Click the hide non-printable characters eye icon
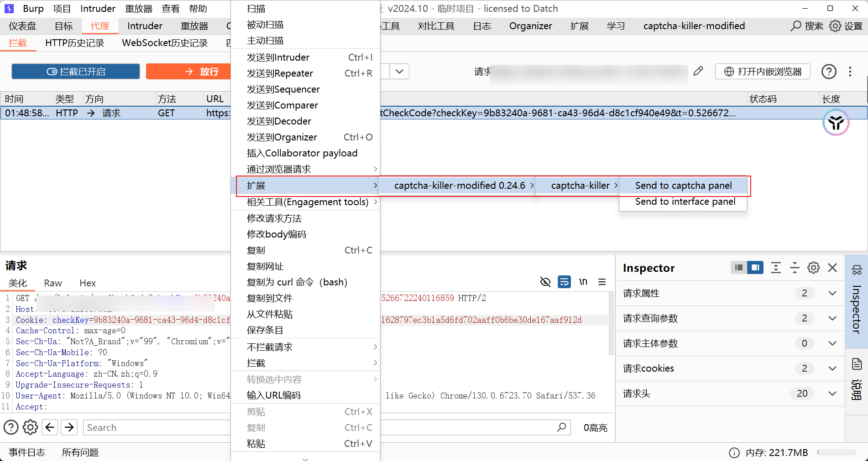The height and width of the screenshot is (461, 868). coord(545,282)
